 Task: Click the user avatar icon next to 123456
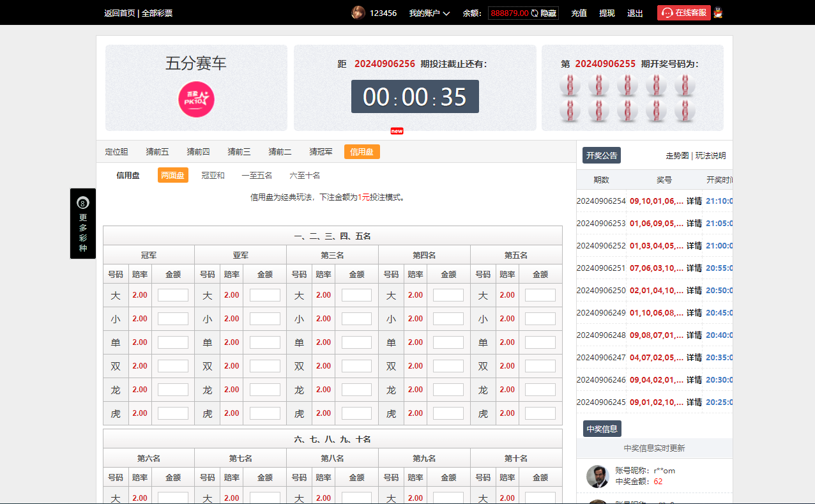click(358, 13)
